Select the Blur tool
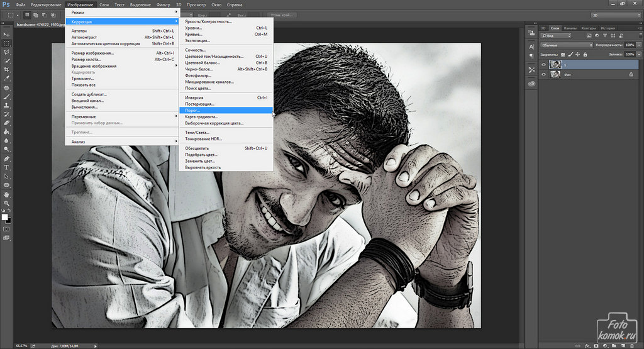Image resolution: width=644 pixels, height=349 pixels. 6,140
